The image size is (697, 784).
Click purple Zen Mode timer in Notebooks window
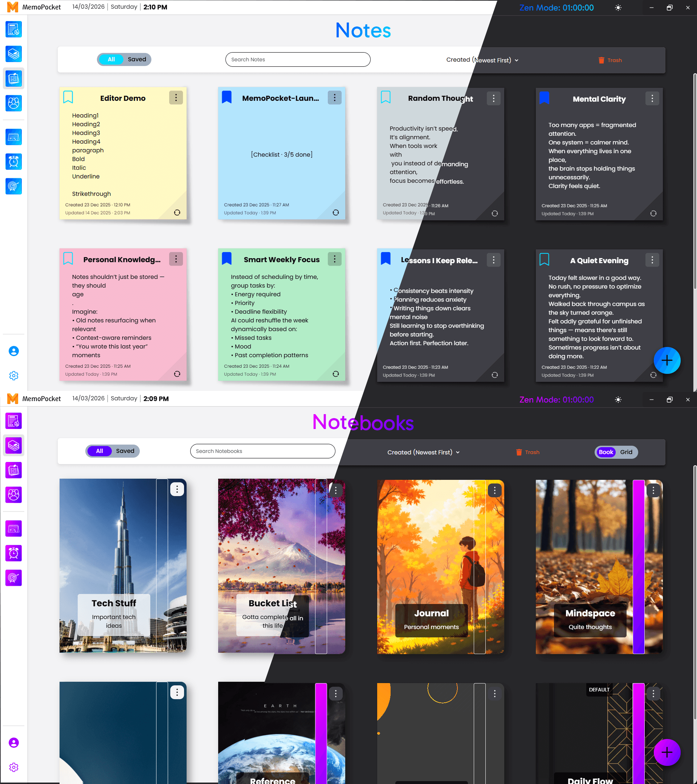tap(556, 400)
